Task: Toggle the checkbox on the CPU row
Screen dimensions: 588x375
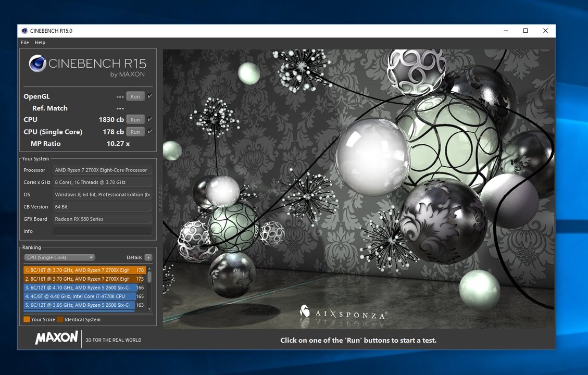Action: point(149,119)
